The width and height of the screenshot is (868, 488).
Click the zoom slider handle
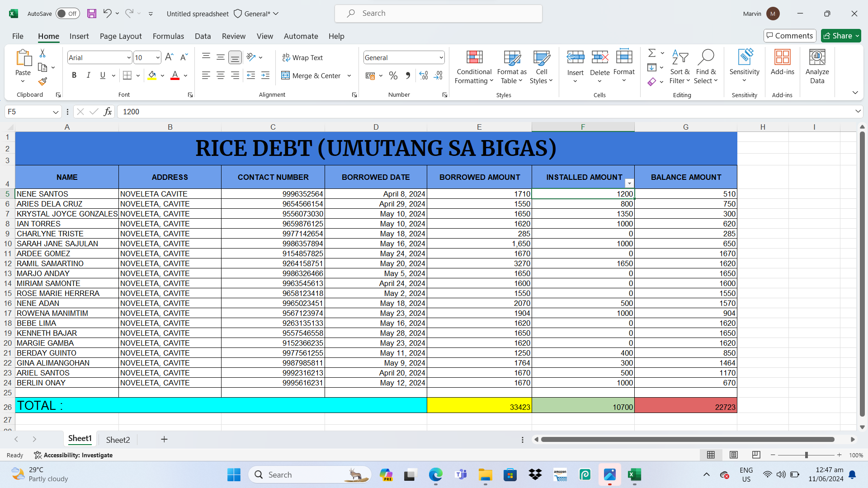806,455
